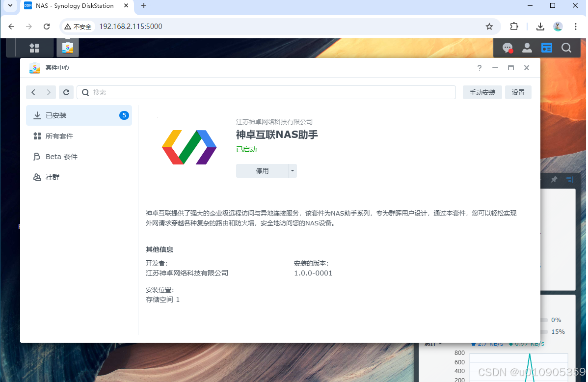Focus the 搜索 search field
The height and width of the screenshot is (382, 588).
(266, 92)
